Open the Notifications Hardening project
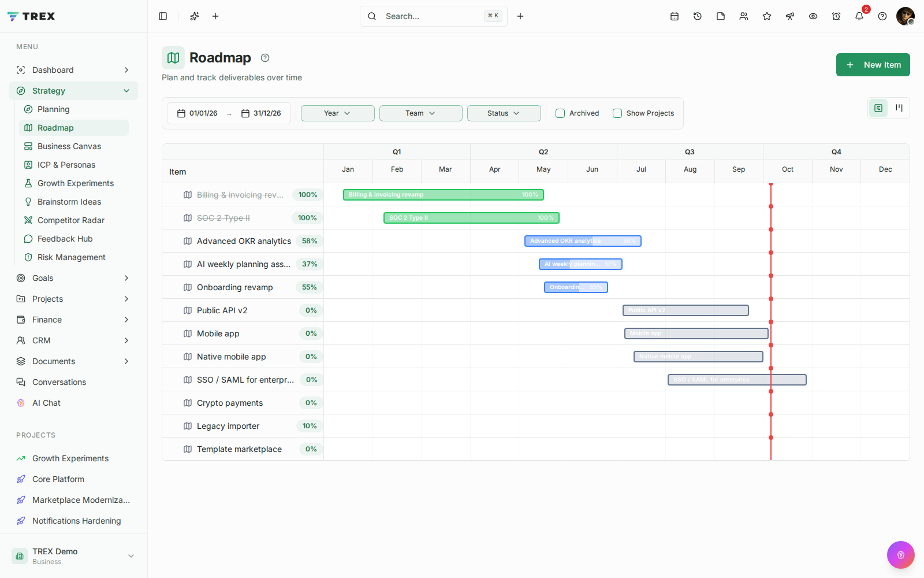 tap(74, 521)
